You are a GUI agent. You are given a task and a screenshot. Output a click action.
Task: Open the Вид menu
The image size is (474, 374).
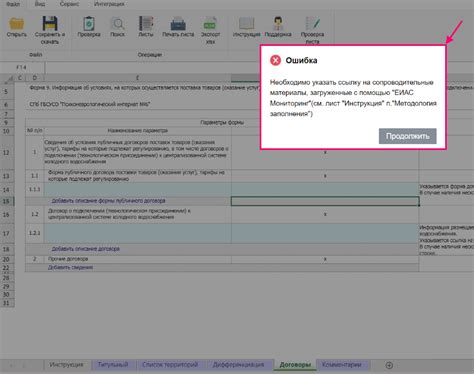(40, 4)
